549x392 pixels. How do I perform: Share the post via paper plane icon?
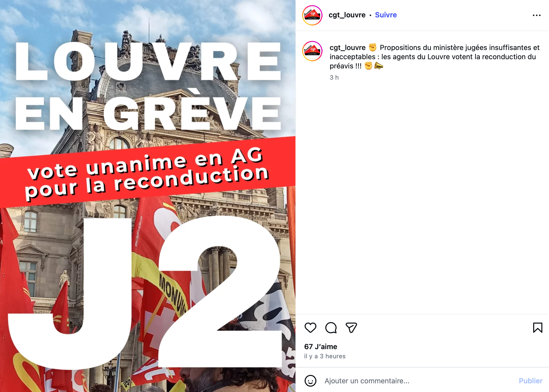pyautogui.click(x=351, y=328)
